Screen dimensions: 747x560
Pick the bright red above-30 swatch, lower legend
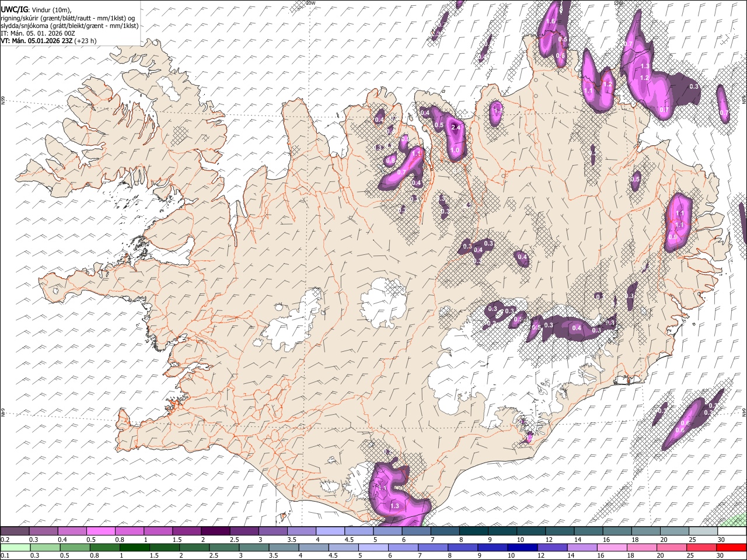[732, 547]
